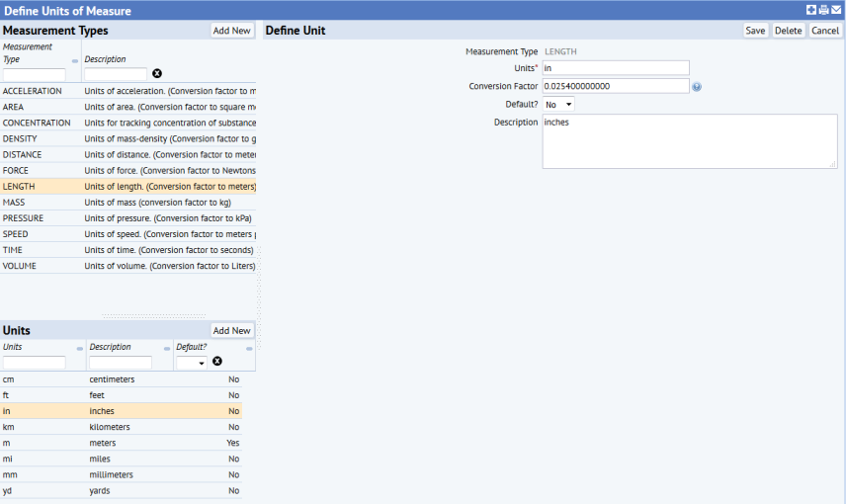Click the email envelope icon in title bar
This screenshot has width=846, height=504.
pyautogui.click(x=836, y=10)
